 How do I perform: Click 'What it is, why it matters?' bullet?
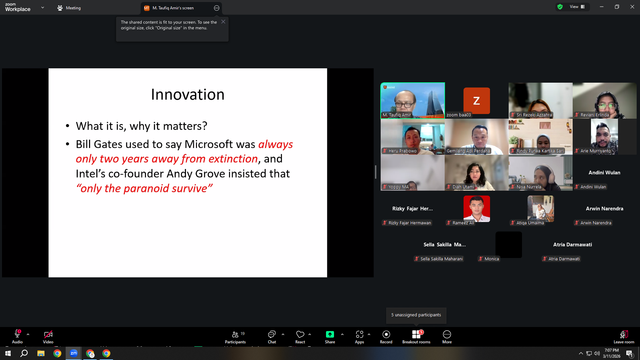coord(141,126)
